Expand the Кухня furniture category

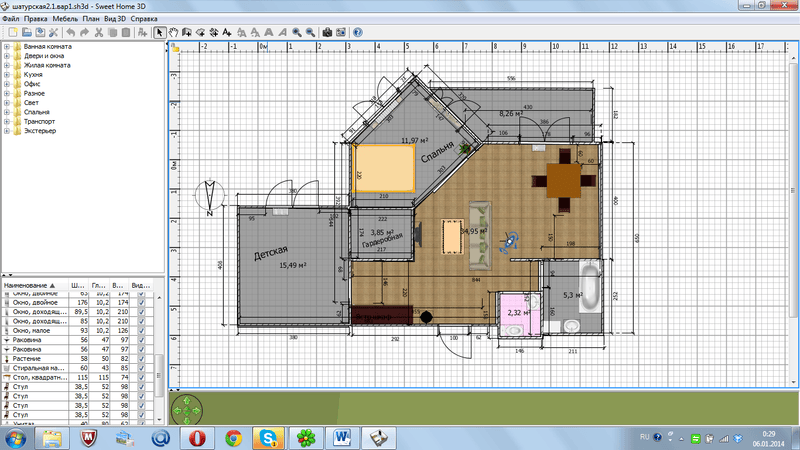[x=7, y=75]
